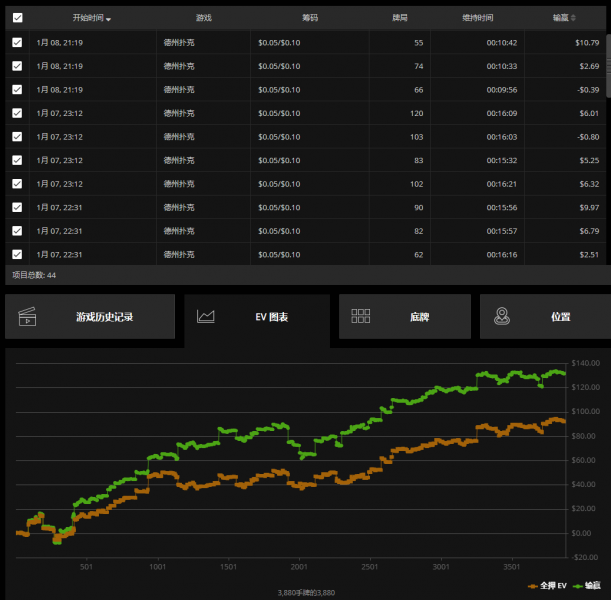Sort table by 牌局 hands column header
This screenshot has width=611, height=600.
400,17
